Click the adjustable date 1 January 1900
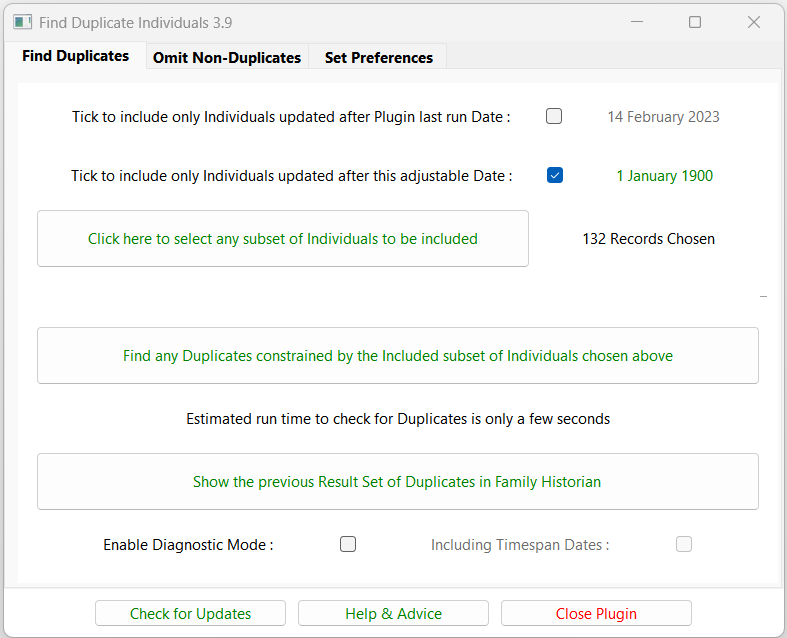This screenshot has height=638, width=787. point(664,176)
